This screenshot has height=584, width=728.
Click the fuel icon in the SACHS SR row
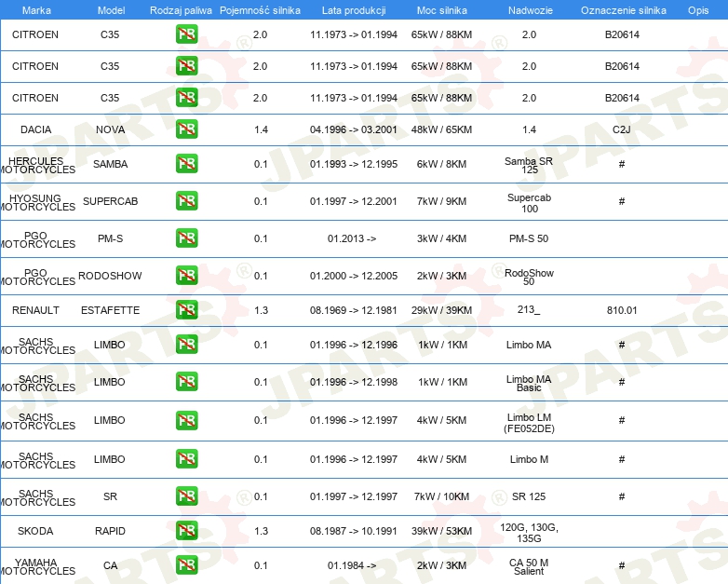point(186,496)
